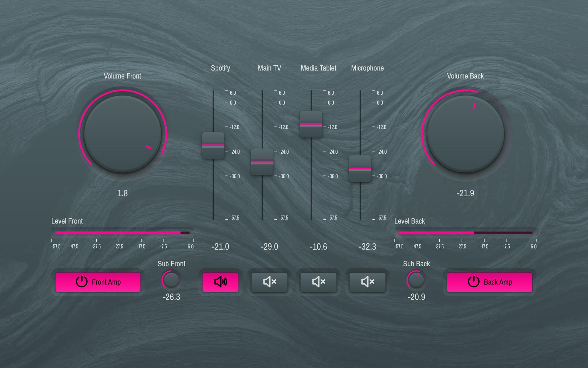The image size is (588, 368).
Task: Click the Main TV fader handle
Action: [262, 162]
